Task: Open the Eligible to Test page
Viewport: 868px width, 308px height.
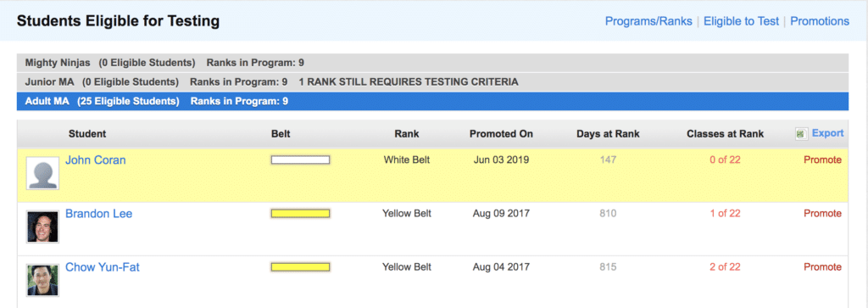Action: [741, 21]
